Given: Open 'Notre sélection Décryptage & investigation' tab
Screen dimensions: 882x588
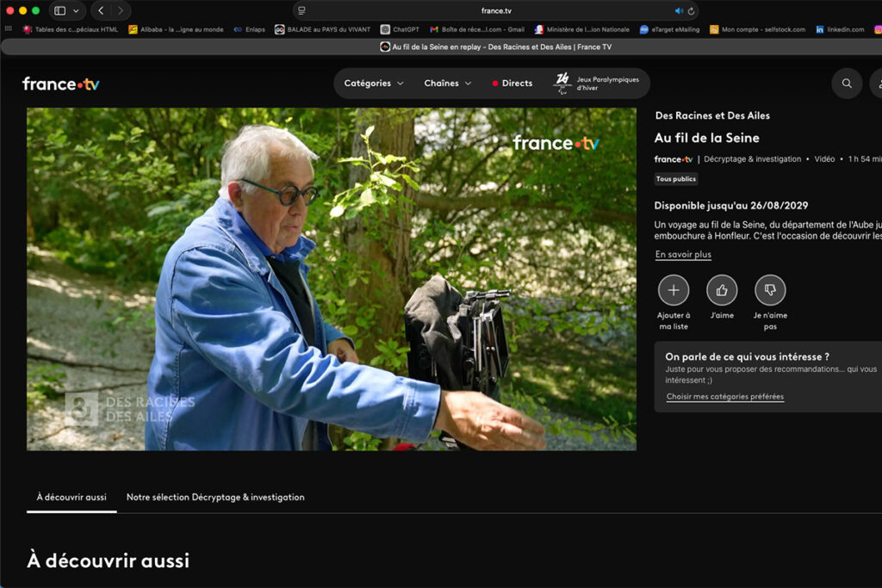Looking at the screenshot, I should tap(214, 497).
